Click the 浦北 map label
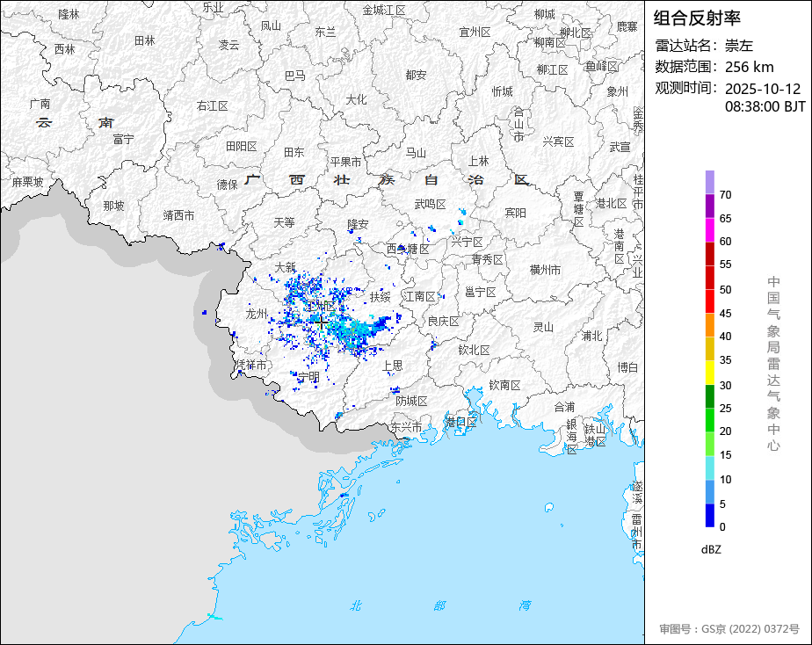The width and height of the screenshot is (812, 645). click(592, 336)
